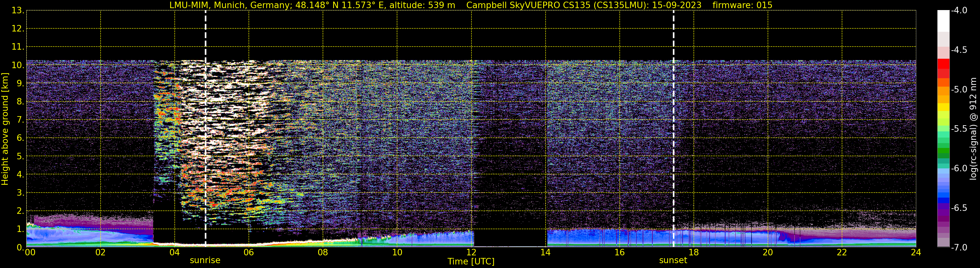Screen dimensions: 980x268
Task: Click the '3.' label on the height axis
Action: click(20, 192)
